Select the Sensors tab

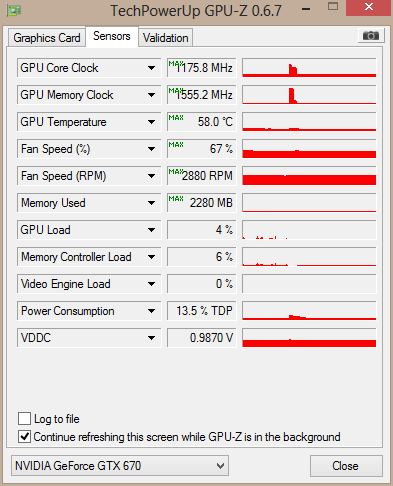coord(112,36)
